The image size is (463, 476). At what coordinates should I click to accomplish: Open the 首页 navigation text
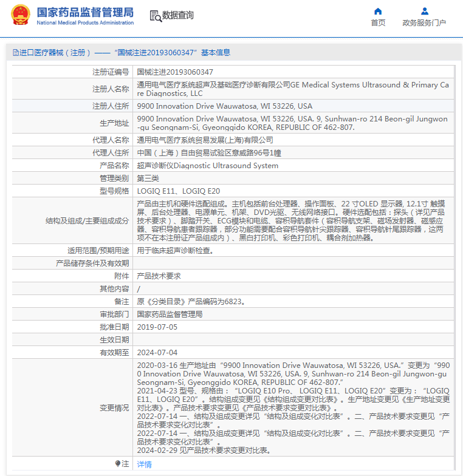(x=378, y=23)
